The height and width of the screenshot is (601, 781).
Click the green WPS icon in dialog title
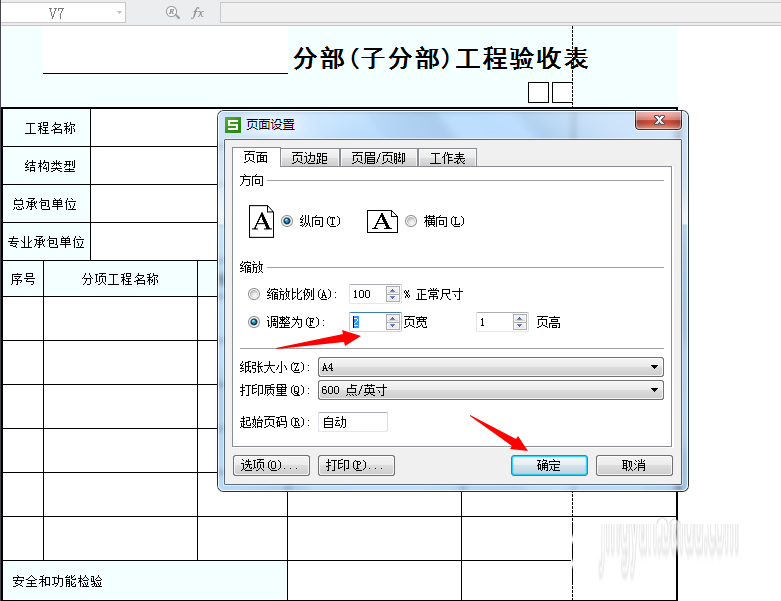point(232,124)
